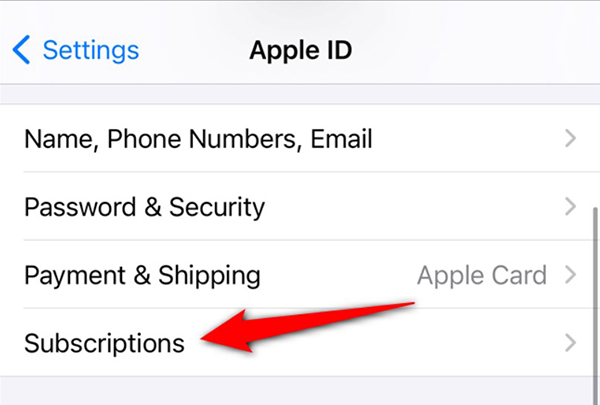600x405 pixels.
Task: Click the red arrow annotation
Action: pyautogui.click(x=307, y=327)
